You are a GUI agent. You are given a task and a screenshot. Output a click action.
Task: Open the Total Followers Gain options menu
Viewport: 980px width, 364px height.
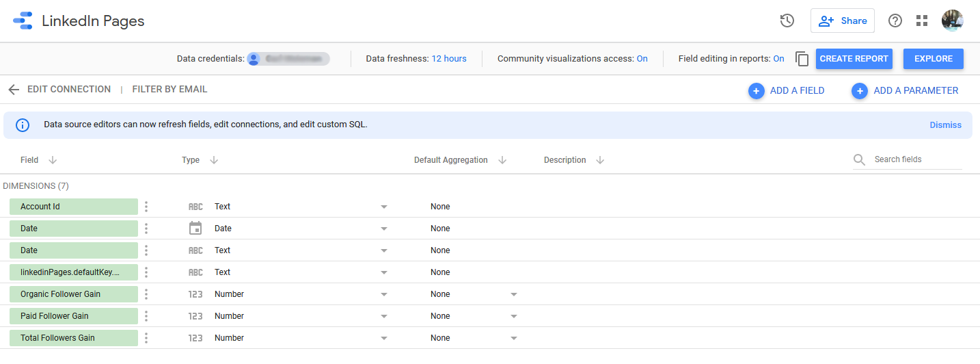[146, 338]
